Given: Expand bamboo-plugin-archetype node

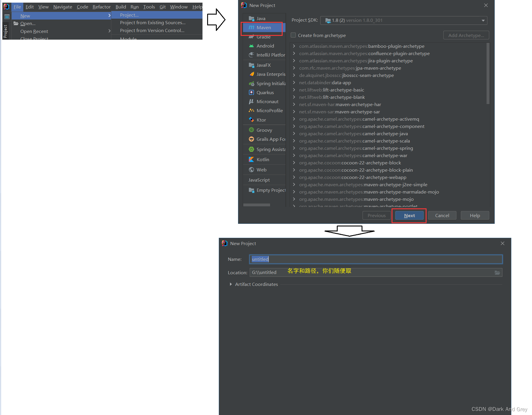Looking at the screenshot, I should coord(294,46).
